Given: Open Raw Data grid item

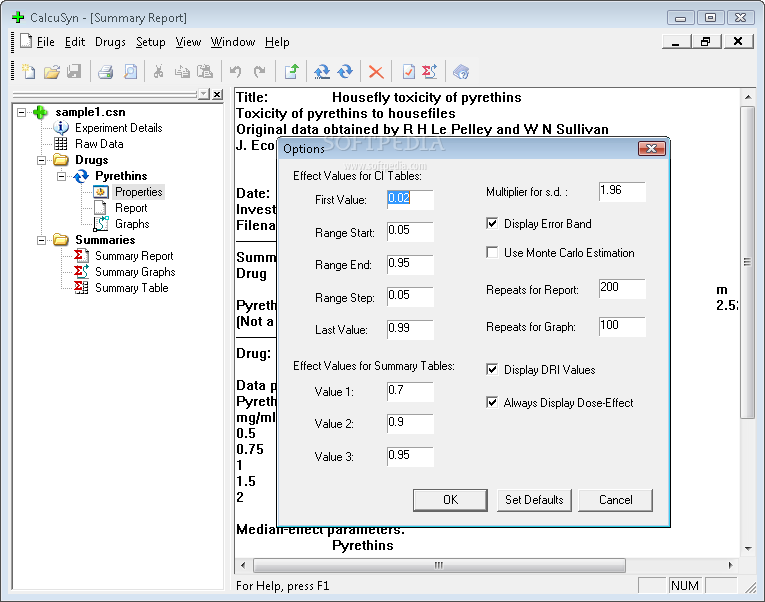Looking at the screenshot, I should (99, 144).
